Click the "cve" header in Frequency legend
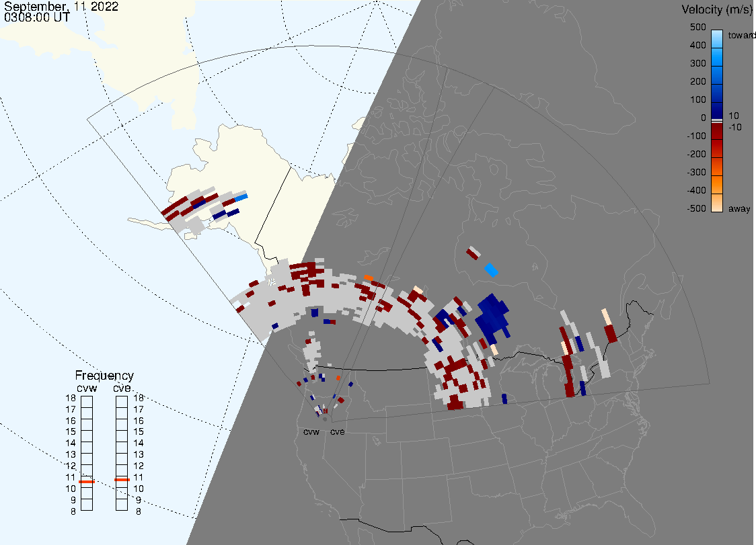 click(122, 388)
